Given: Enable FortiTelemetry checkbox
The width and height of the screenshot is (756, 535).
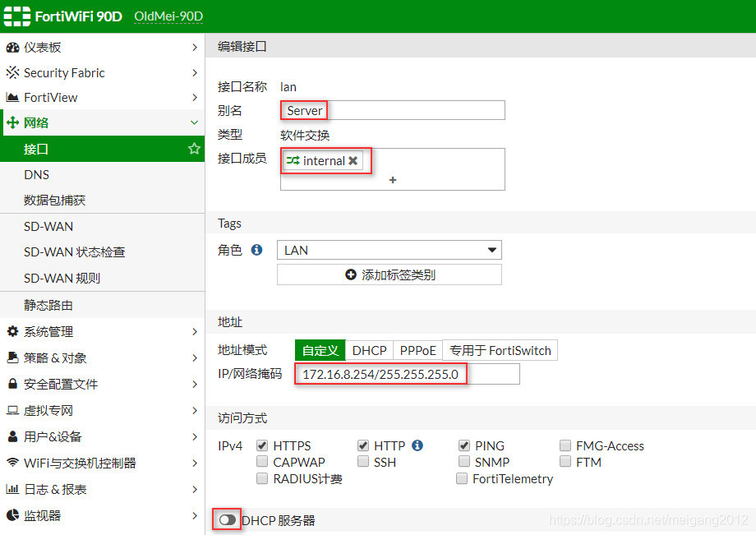Looking at the screenshot, I should (x=462, y=478).
